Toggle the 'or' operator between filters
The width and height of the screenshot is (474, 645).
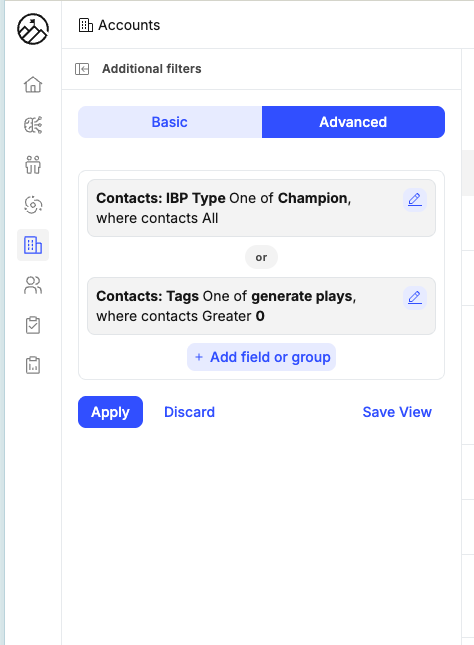[261, 258]
